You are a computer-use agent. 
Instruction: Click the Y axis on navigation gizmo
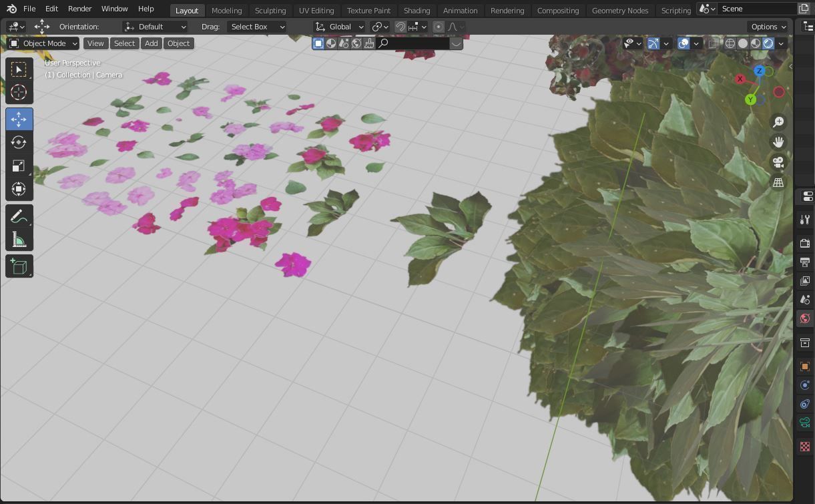coord(750,99)
